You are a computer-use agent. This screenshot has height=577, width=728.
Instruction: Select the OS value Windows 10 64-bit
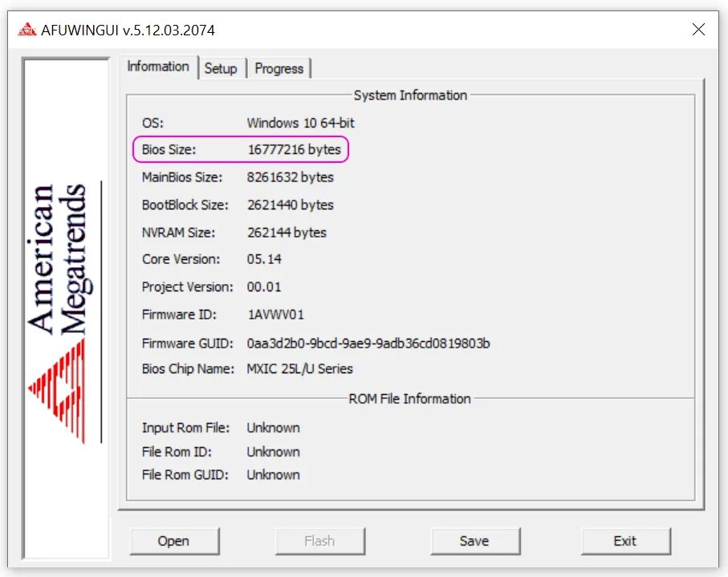300,123
